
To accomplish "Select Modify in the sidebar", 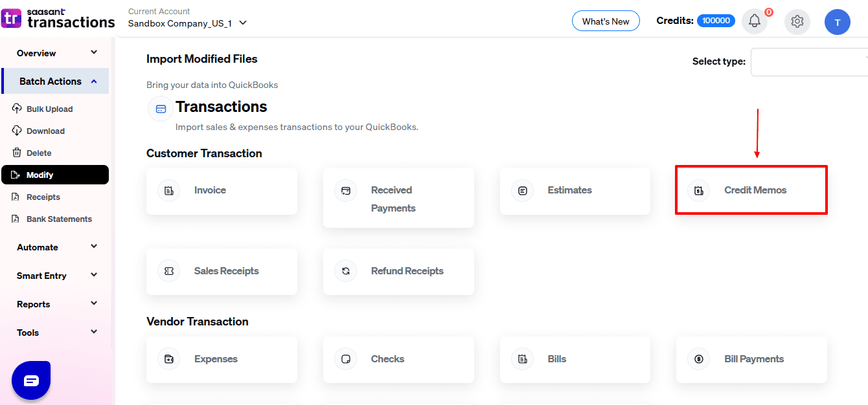I will tap(54, 175).
